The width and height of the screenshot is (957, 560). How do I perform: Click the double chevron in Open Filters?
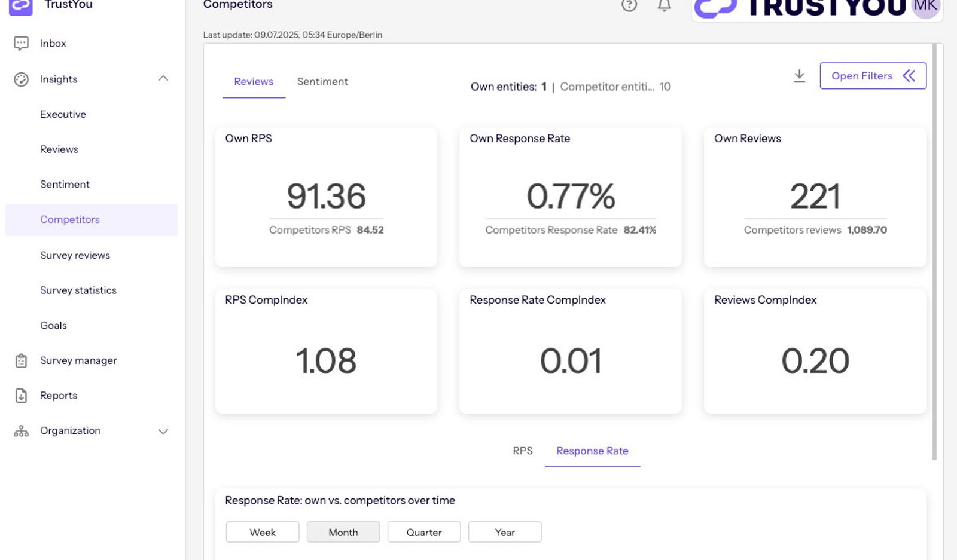pyautogui.click(x=909, y=76)
